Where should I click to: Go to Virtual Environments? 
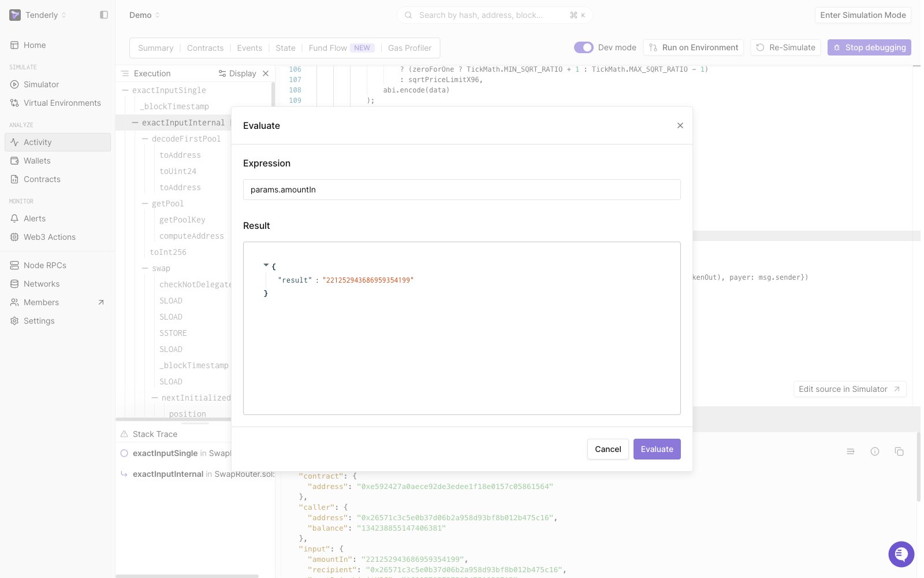(x=58, y=103)
